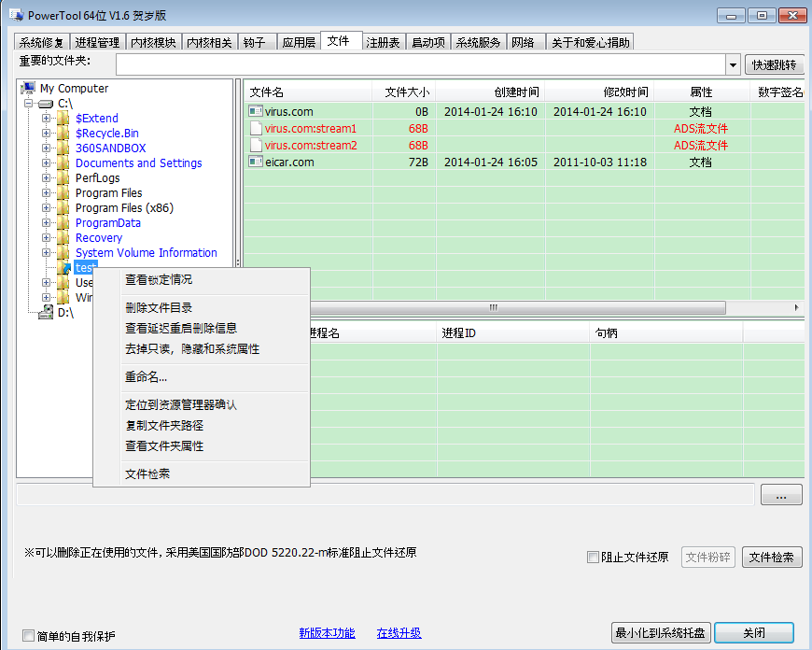Image resolution: width=812 pixels, height=650 pixels.
Task: Select 复制文件夹路径 in context menu
Action: tap(164, 426)
